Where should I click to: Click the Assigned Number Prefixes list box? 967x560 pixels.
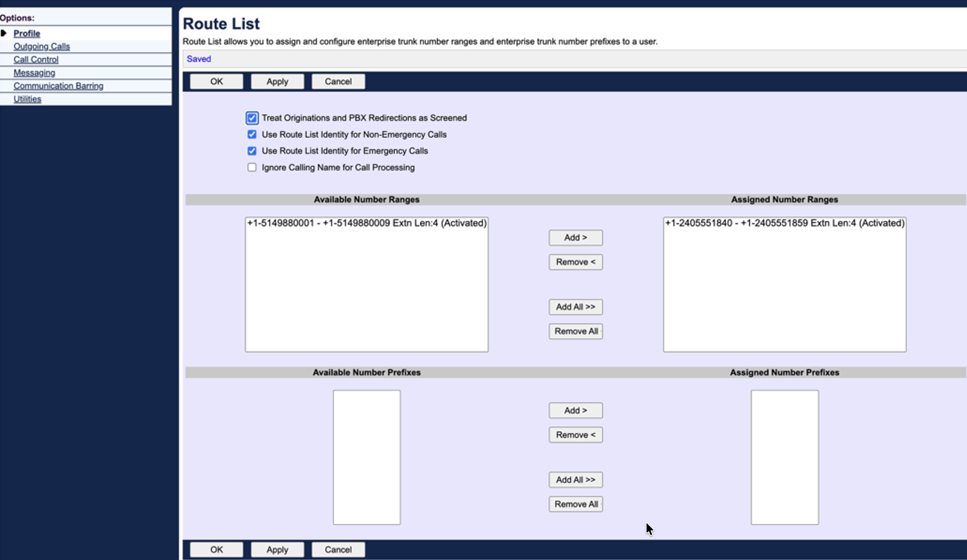[785, 457]
